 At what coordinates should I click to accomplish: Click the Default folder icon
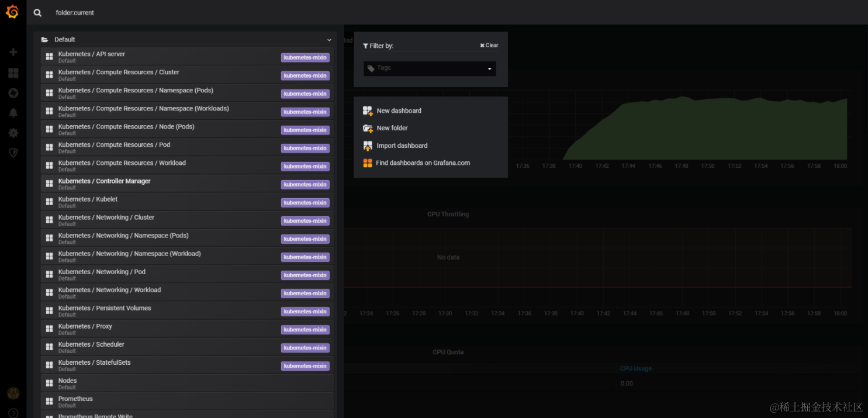tap(44, 40)
